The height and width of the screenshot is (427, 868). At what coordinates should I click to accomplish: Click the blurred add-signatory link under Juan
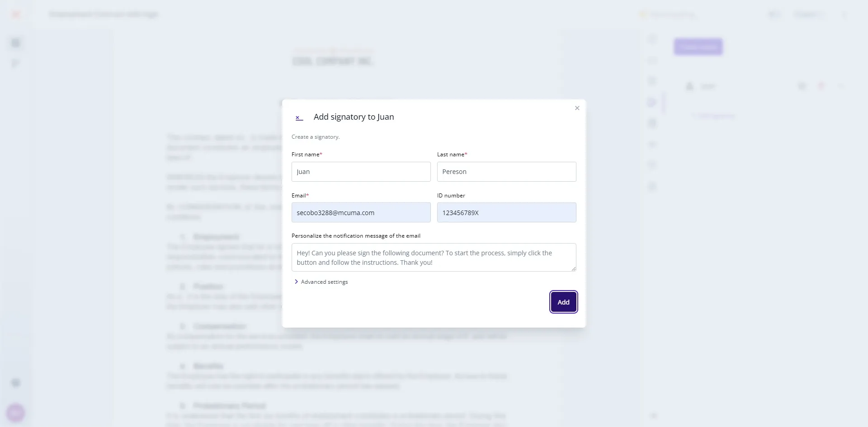pos(714,116)
